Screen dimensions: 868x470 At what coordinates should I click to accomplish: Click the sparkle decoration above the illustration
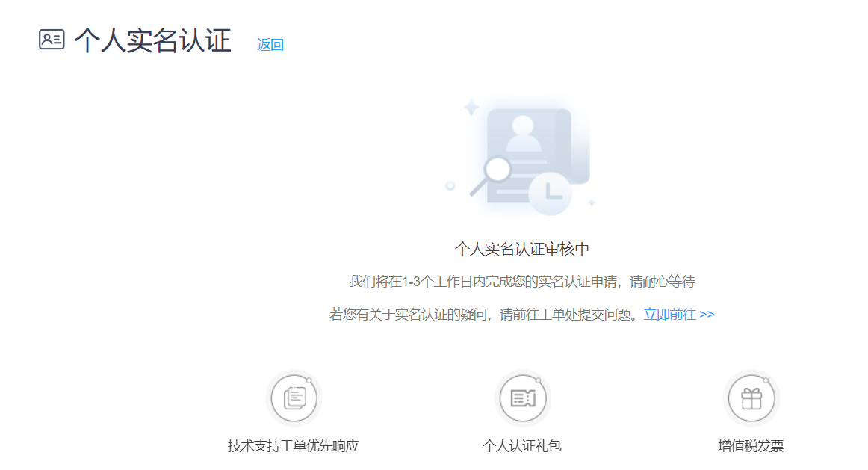coord(471,106)
